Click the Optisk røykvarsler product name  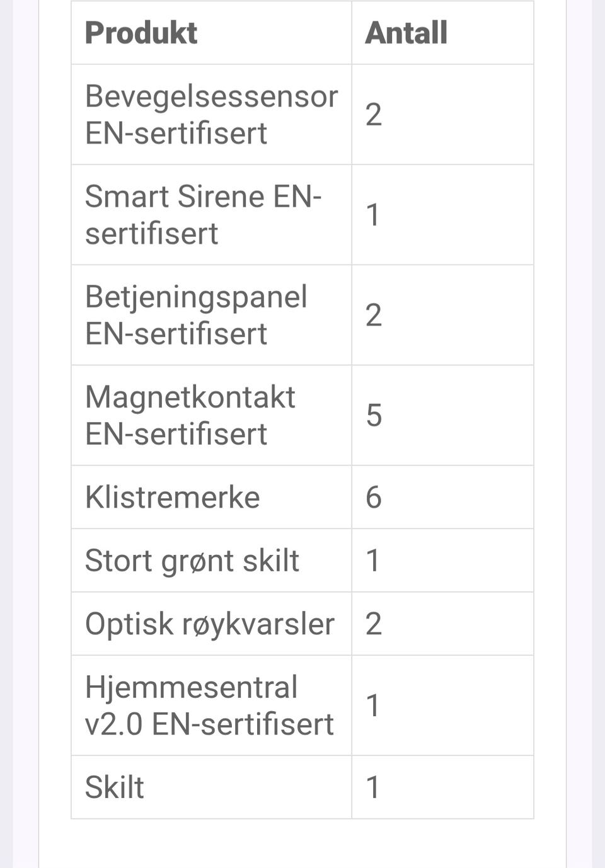coord(209,624)
